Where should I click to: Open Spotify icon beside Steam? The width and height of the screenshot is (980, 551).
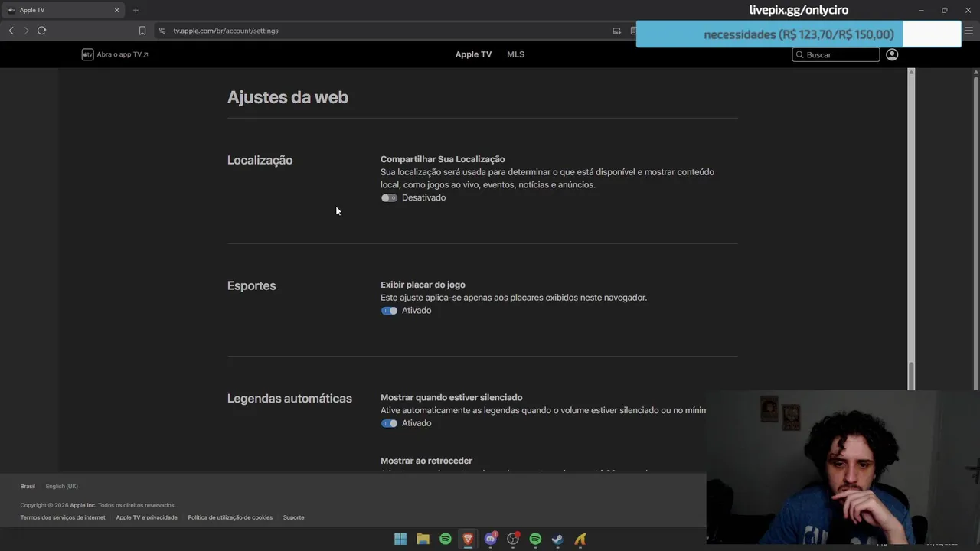coord(535,539)
